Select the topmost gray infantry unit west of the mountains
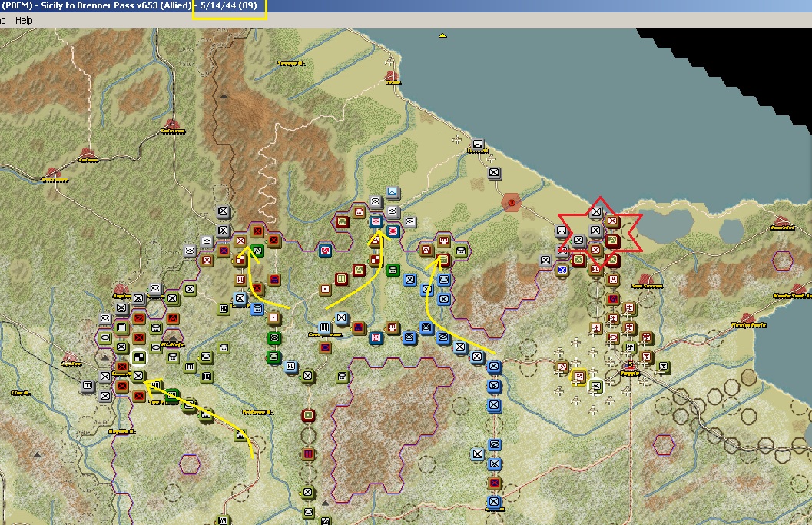 click(224, 211)
